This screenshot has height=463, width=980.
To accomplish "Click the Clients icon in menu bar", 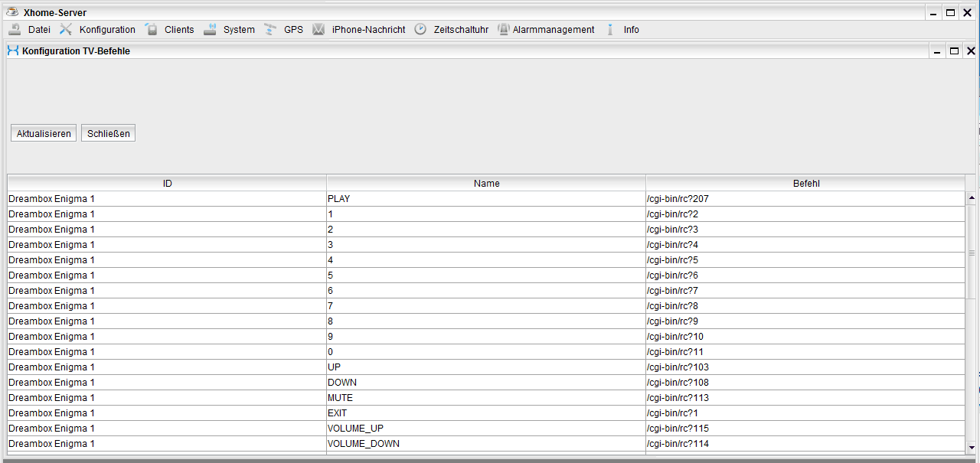I will point(151,29).
